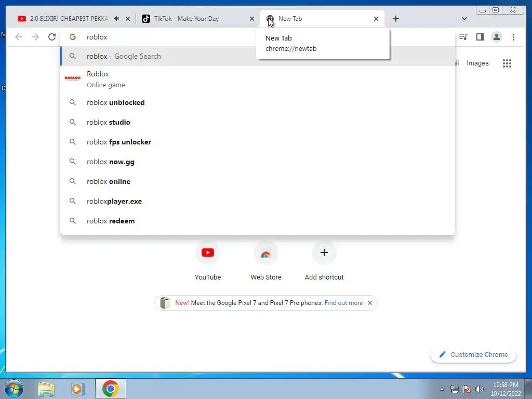Open the network tray icon

[x=454, y=389]
